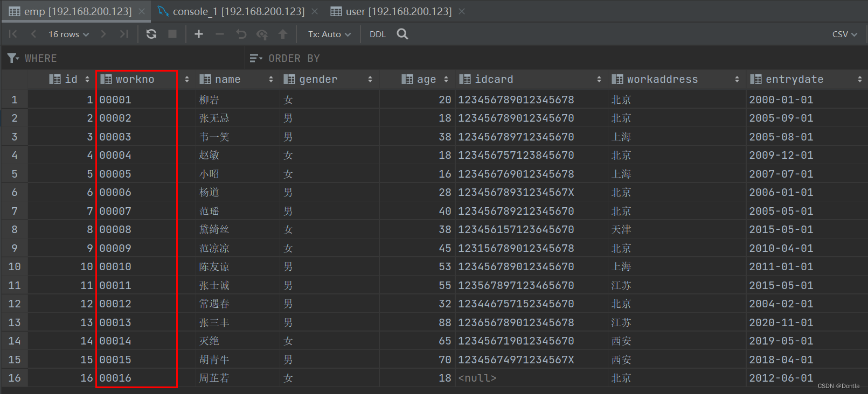Switch to the emp table tab

tap(78, 11)
